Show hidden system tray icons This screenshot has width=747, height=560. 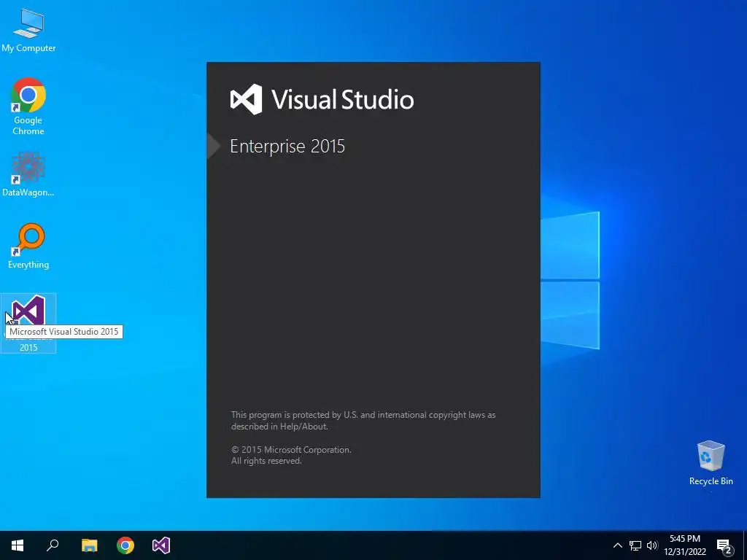617,545
